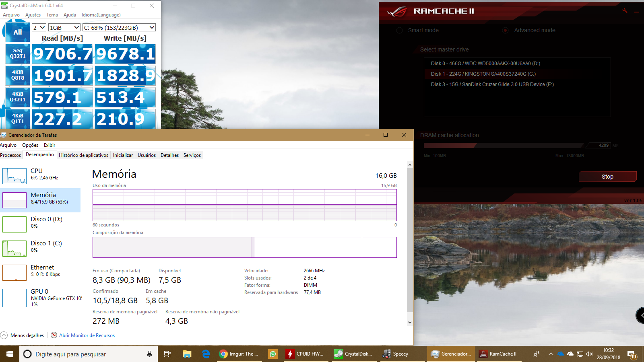
Task: Switch to Histórico de aplicativos tab
Action: point(83,155)
